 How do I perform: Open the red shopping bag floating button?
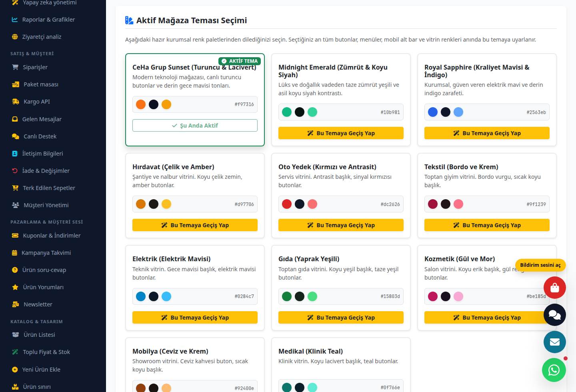555,288
